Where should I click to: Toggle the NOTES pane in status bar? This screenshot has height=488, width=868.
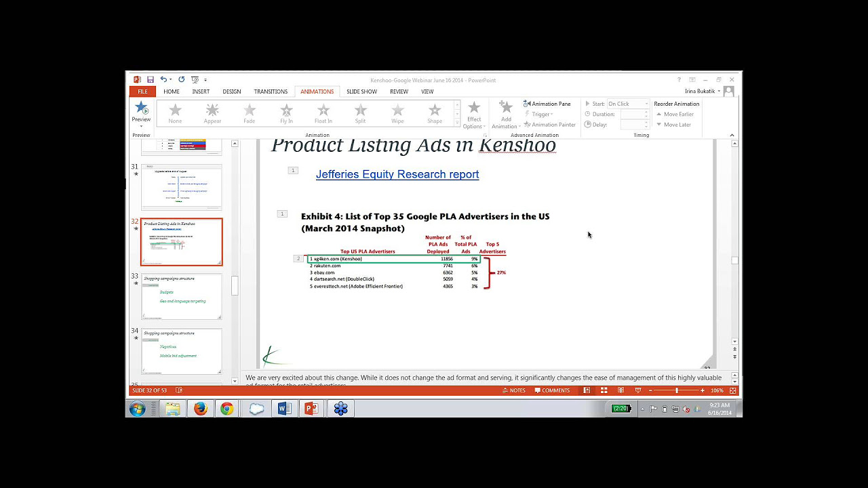[514, 390]
